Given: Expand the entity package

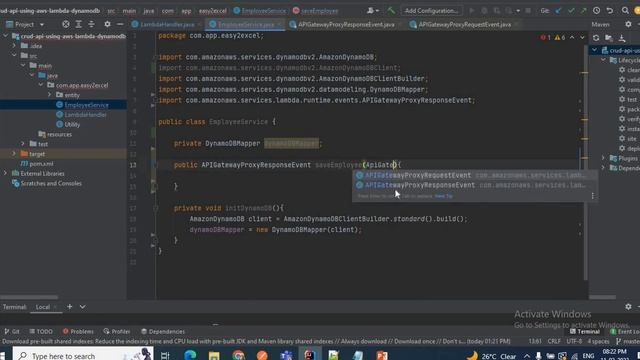Looking at the screenshot, I should coord(50,95).
